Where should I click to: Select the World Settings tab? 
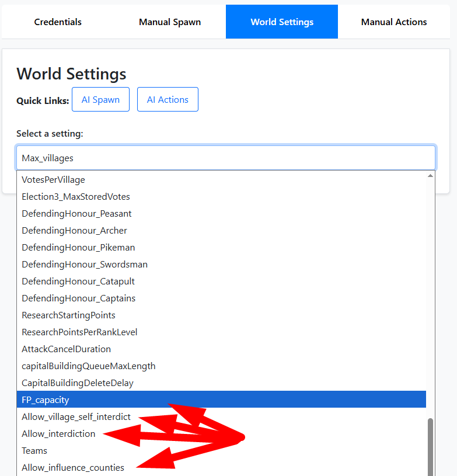point(282,22)
